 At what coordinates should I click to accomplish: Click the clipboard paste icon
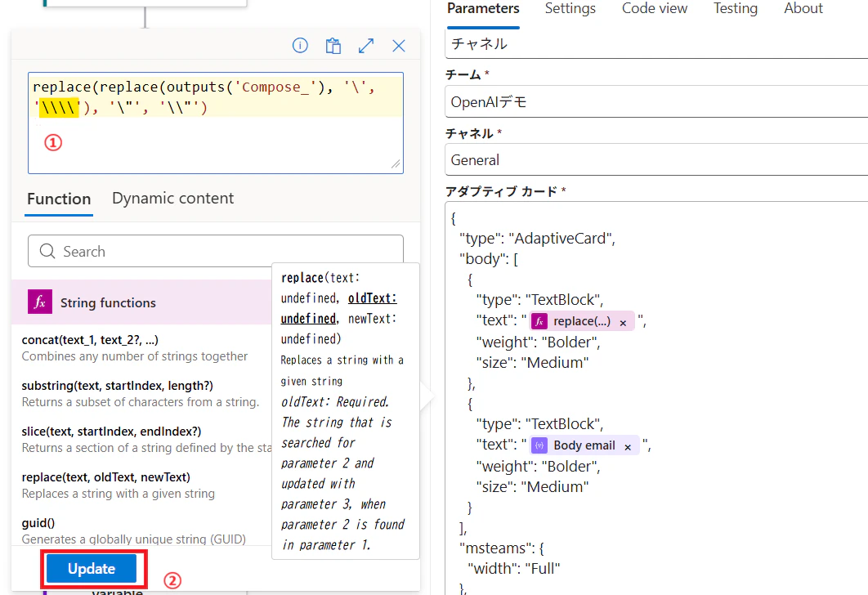point(333,46)
